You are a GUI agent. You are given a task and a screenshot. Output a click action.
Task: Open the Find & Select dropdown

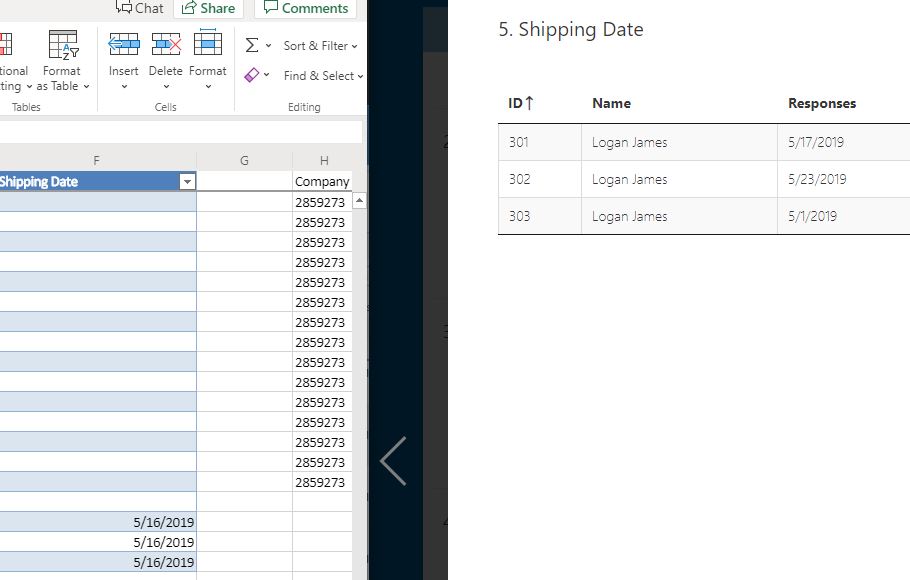320,76
